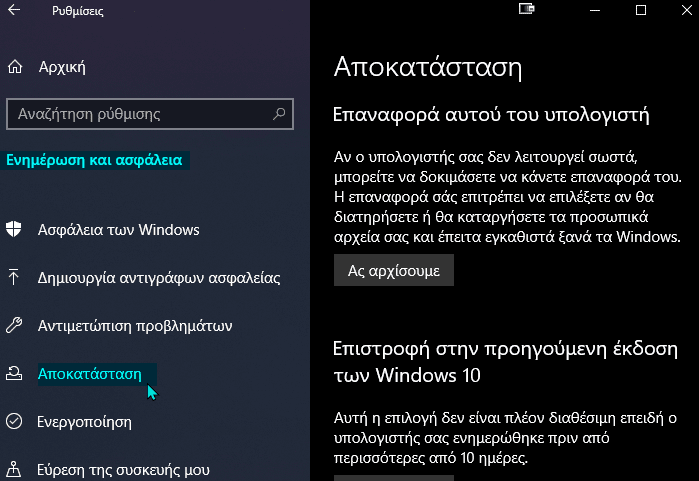Click the Ενημέρωση και ασφάλεια heading
The image size is (699, 481).
[94, 160]
